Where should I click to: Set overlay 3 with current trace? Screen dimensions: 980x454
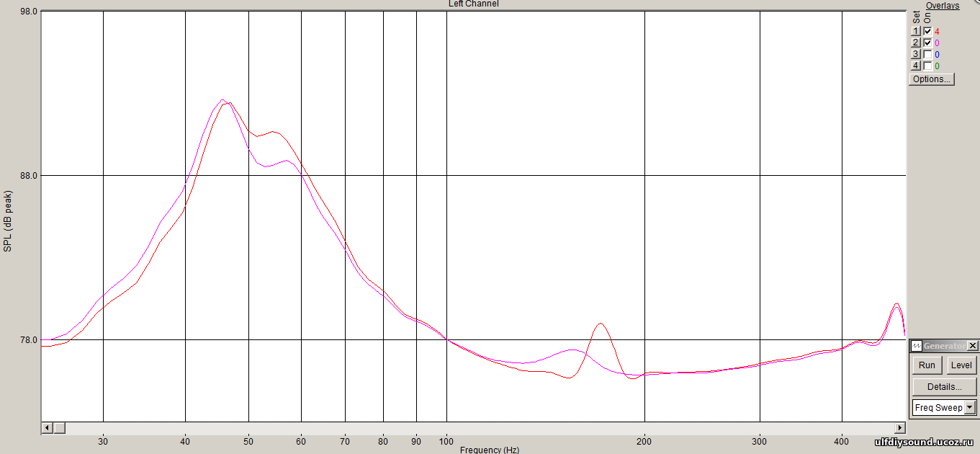click(916, 55)
